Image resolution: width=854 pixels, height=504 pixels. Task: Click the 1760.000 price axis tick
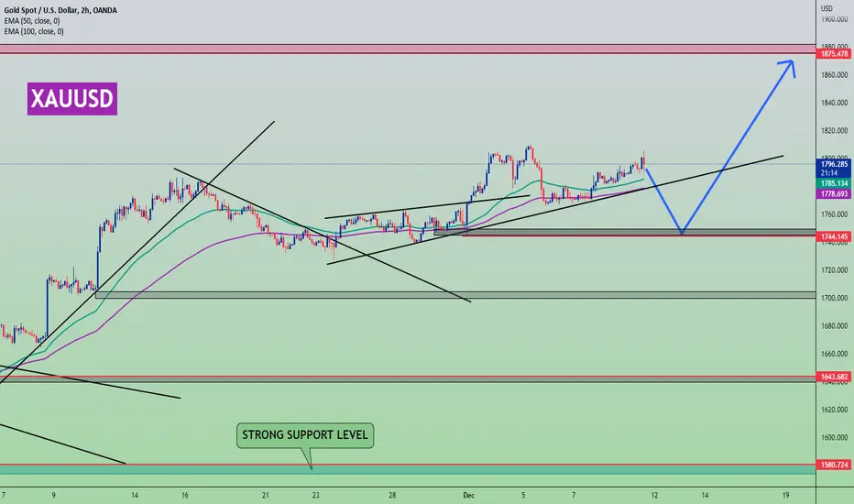point(835,214)
